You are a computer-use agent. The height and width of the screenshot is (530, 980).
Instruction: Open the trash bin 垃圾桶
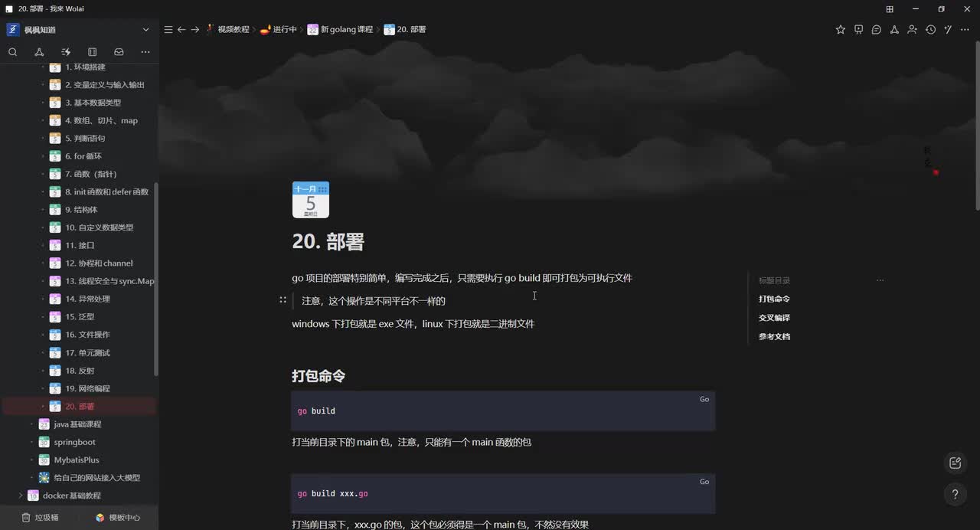click(x=40, y=517)
